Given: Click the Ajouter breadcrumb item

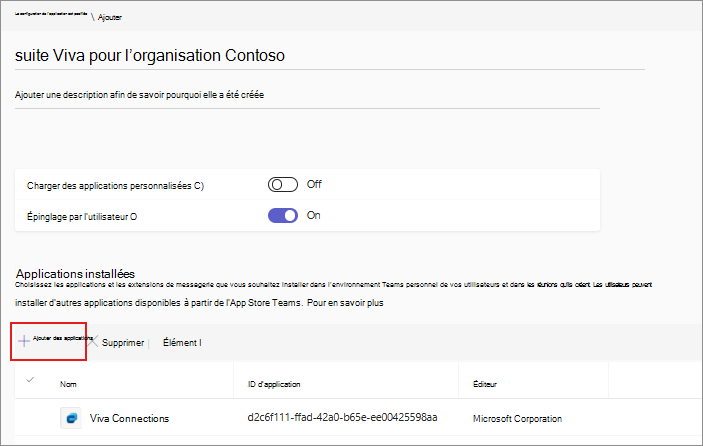Looking at the screenshot, I should click(110, 17).
